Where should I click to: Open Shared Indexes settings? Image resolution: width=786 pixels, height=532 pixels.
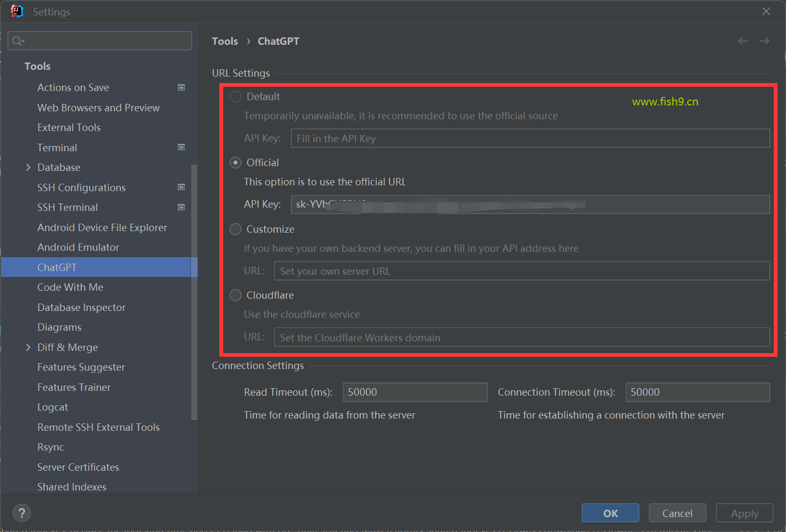click(72, 487)
